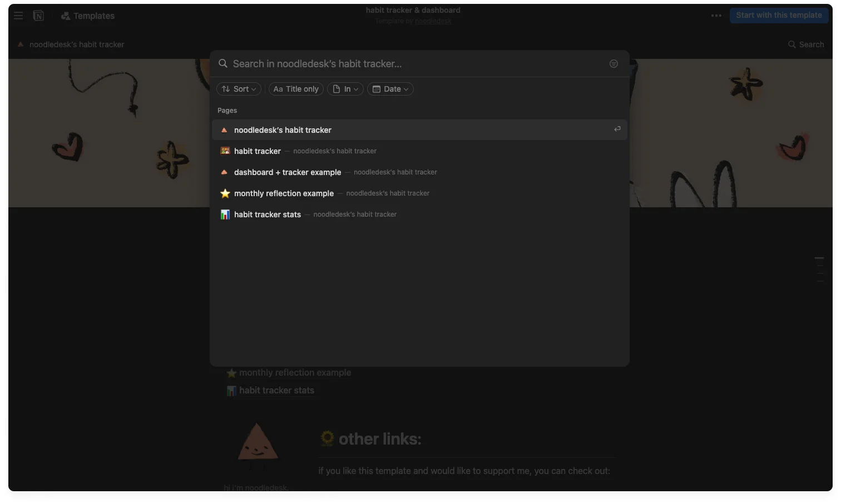Image resolution: width=841 pixels, height=504 pixels.
Task: Open habit tracker stats result
Action: (x=419, y=214)
